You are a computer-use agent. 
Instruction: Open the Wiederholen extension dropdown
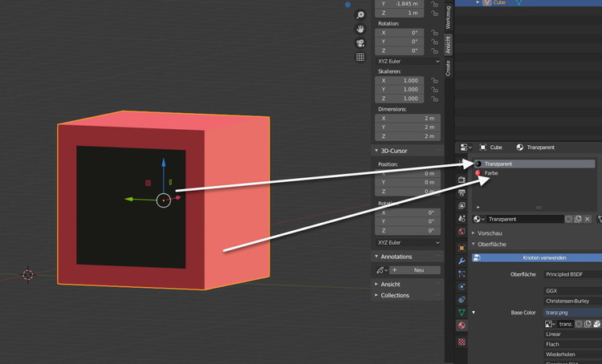(x=572, y=354)
